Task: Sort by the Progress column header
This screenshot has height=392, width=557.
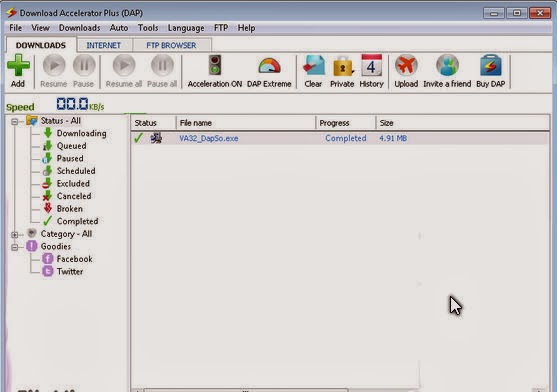Action: click(x=346, y=123)
